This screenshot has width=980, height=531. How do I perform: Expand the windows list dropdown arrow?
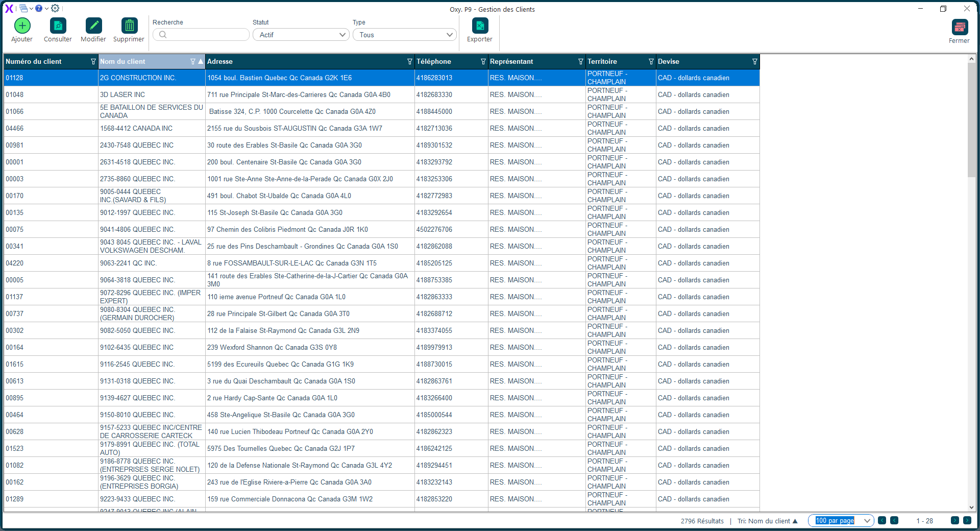click(x=31, y=9)
